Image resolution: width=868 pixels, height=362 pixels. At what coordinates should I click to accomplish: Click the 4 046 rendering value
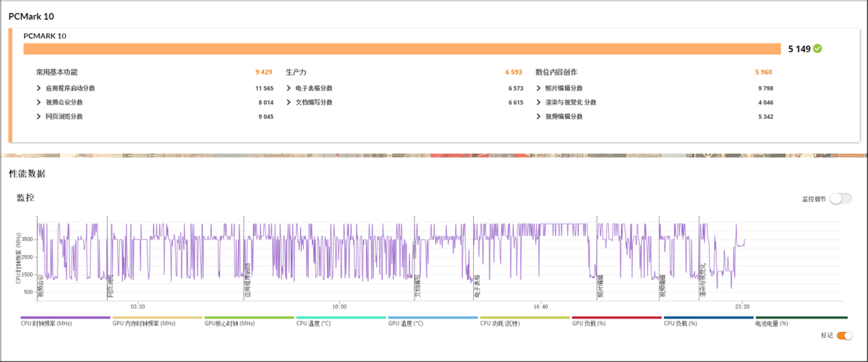(765, 103)
